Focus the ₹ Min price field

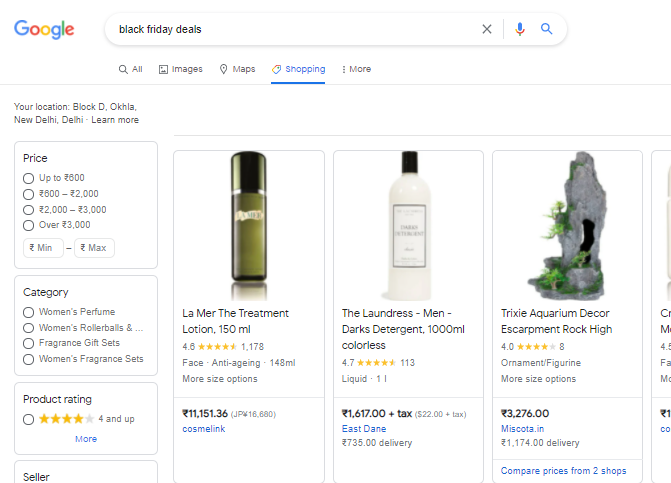[43, 248]
